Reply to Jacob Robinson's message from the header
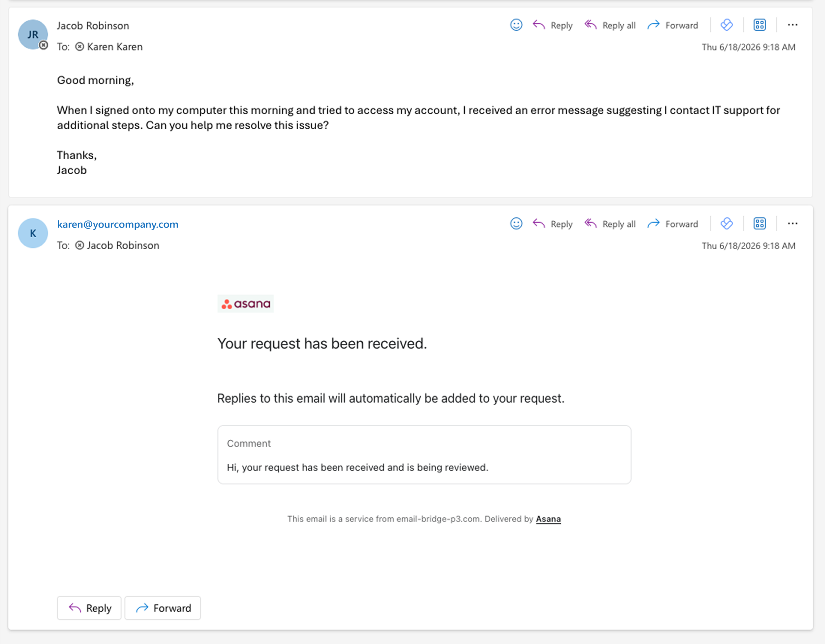The width and height of the screenshot is (825, 644). click(x=553, y=25)
